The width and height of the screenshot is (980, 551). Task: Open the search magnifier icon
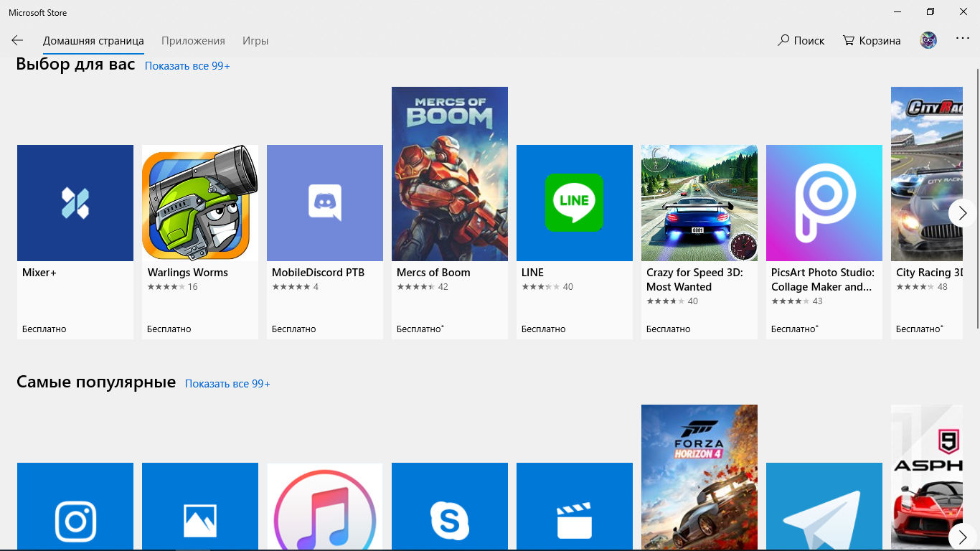tap(783, 40)
